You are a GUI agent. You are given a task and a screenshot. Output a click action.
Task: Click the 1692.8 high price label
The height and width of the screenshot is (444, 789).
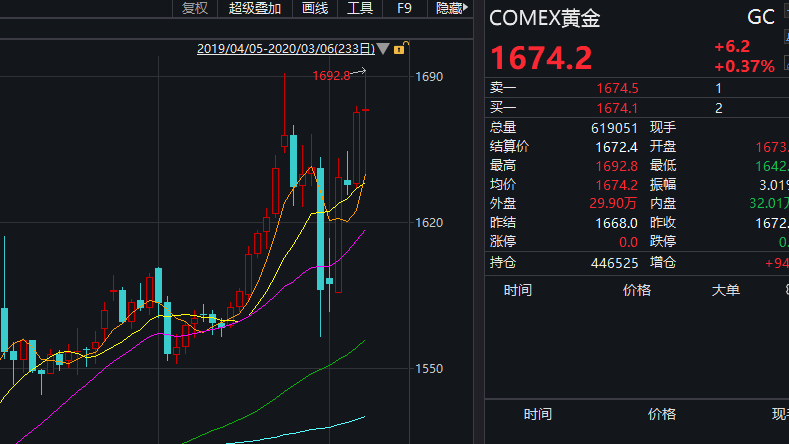331,76
